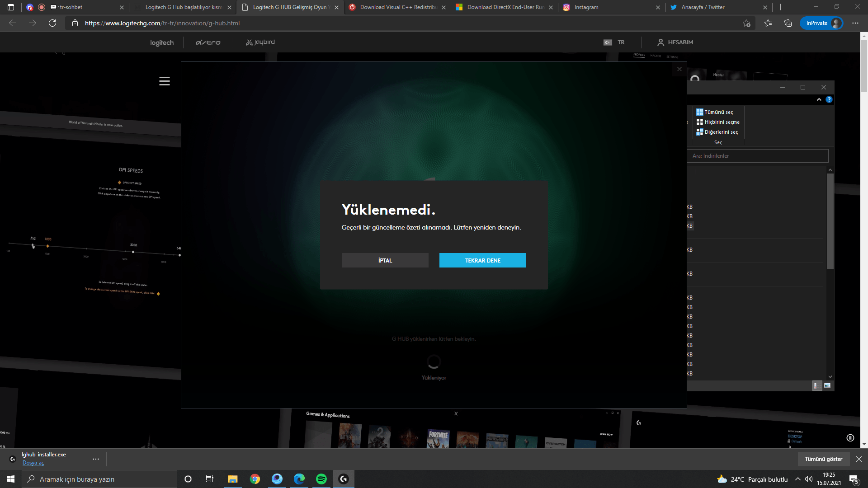Open the Action Center notifications icon
The width and height of the screenshot is (868, 488).
coord(854,479)
